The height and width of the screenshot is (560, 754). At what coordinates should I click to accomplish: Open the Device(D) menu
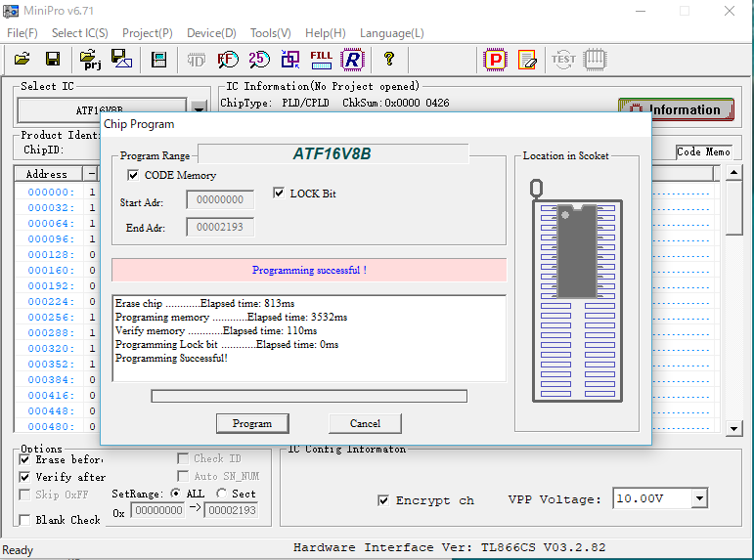coord(211,33)
